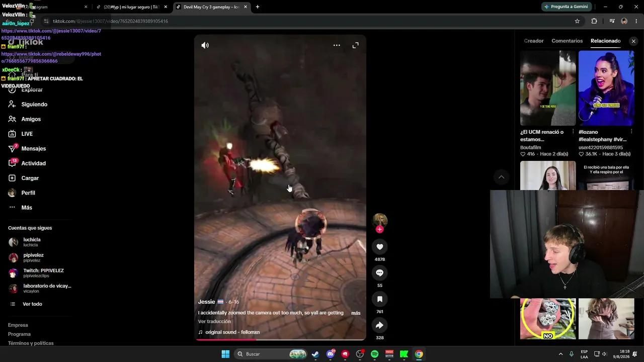Close the Devil May Cry 3 gameplay tab
Screen dimensions: 644x362
[x=246, y=7]
